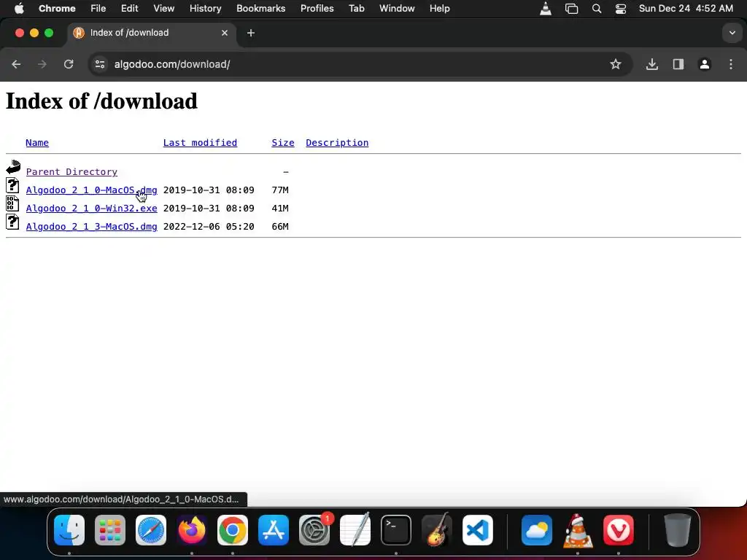Go back to the previous page

pos(16,64)
